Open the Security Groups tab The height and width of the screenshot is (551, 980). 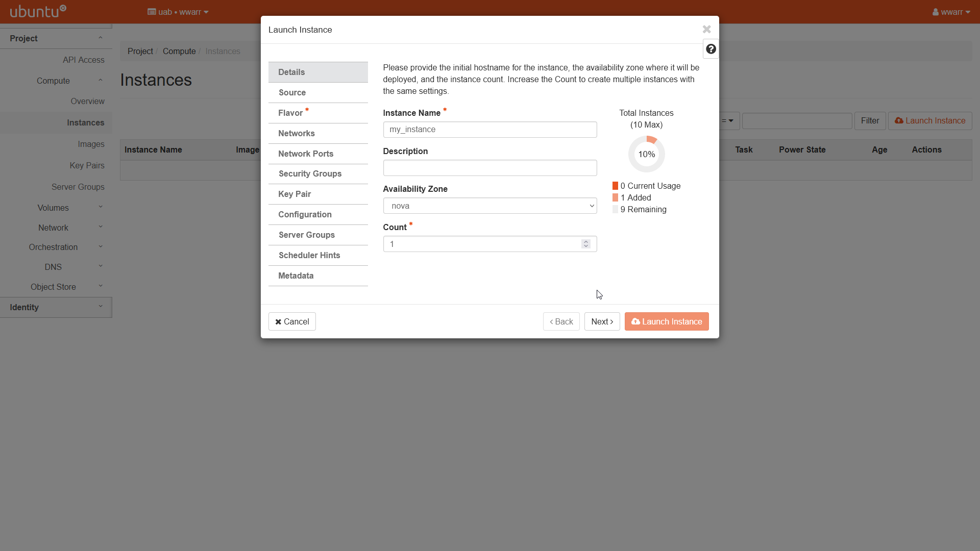[318, 173]
